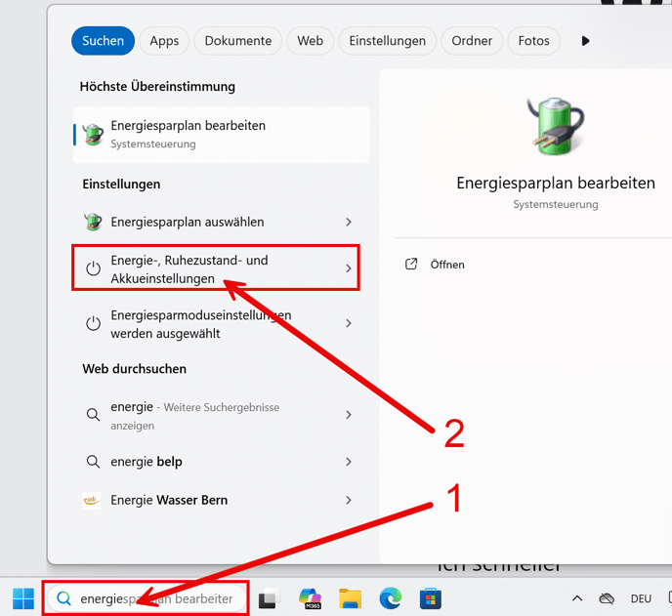Click power icon beside Energiesparmoduseinstellungen
The width and height of the screenshot is (672, 616).
pos(93,323)
